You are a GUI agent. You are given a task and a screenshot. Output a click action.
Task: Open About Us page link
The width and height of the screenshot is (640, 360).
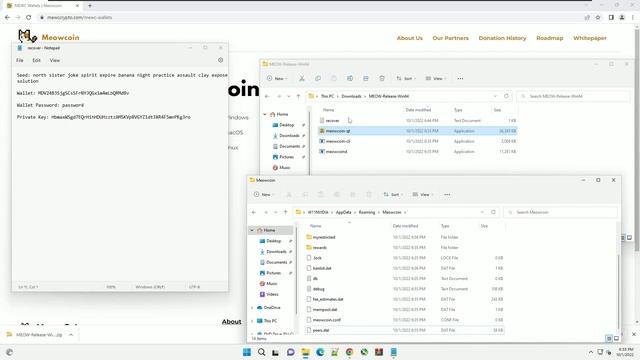[410, 38]
